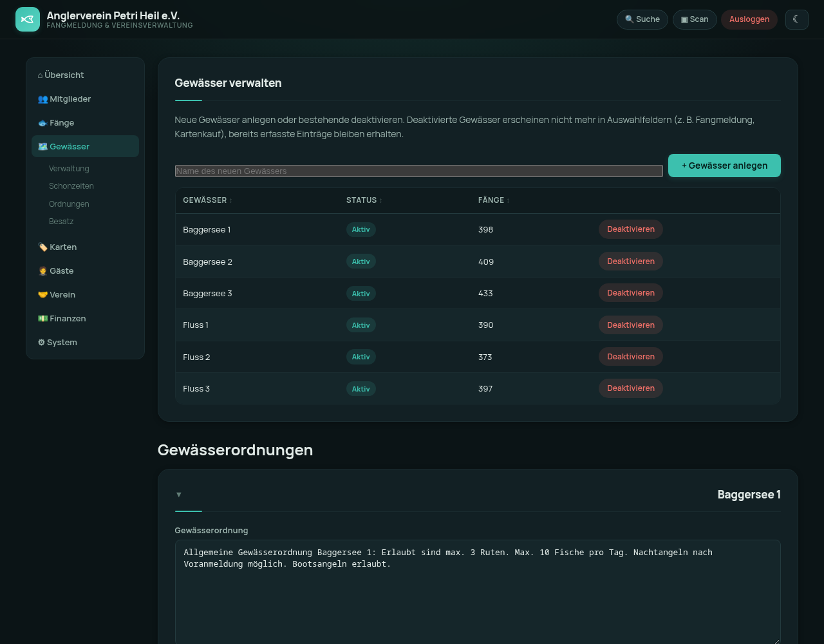Go to Übersicht in the sidebar
Image resolution: width=824 pixels, height=644 pixels.
(x=85, y=75)
